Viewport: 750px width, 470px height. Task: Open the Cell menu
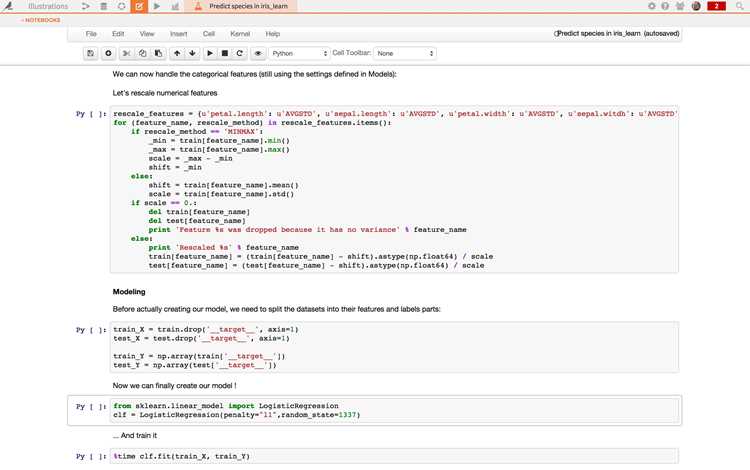point(209,33)
